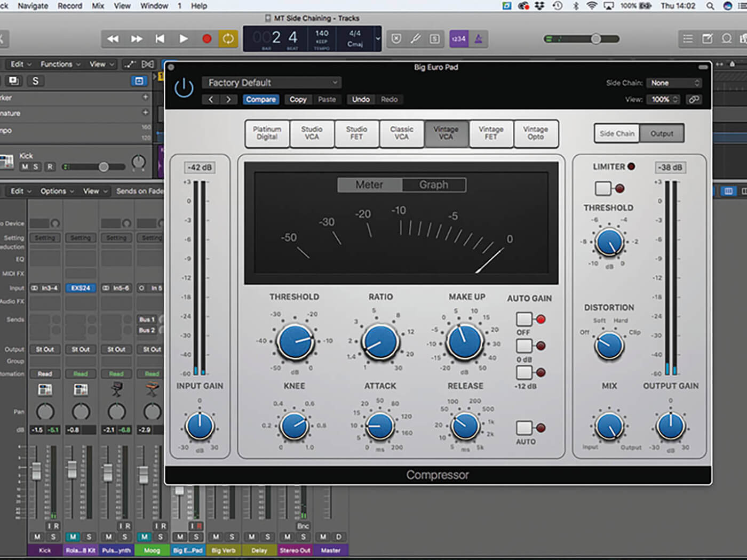
Task: Open the Loop Browser icon
Action: (727, 38)
